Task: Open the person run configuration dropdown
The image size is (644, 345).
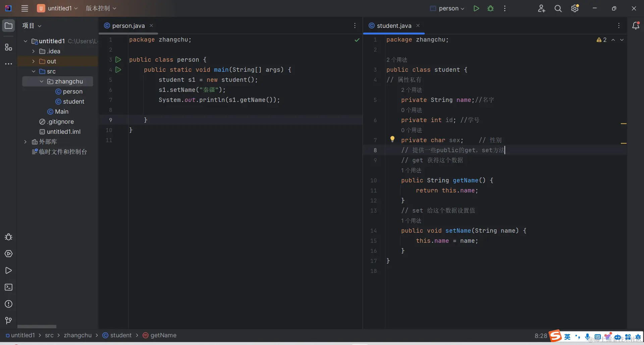Action: (x=447, y=8)
